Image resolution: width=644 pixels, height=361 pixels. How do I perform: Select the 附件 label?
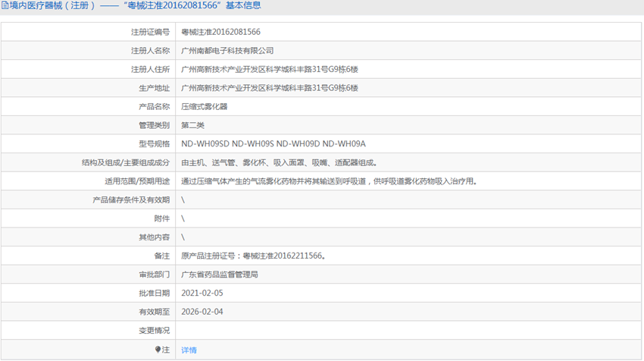162,218
